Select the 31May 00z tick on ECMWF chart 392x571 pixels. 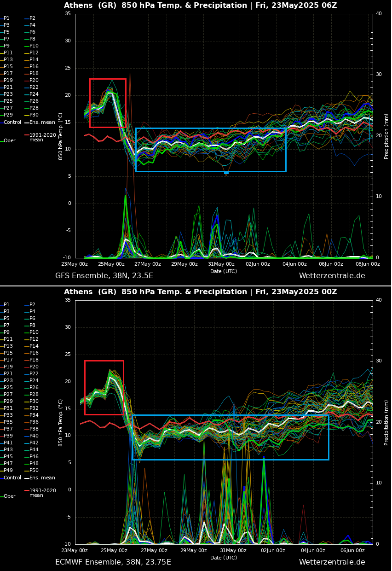[233, 550]
